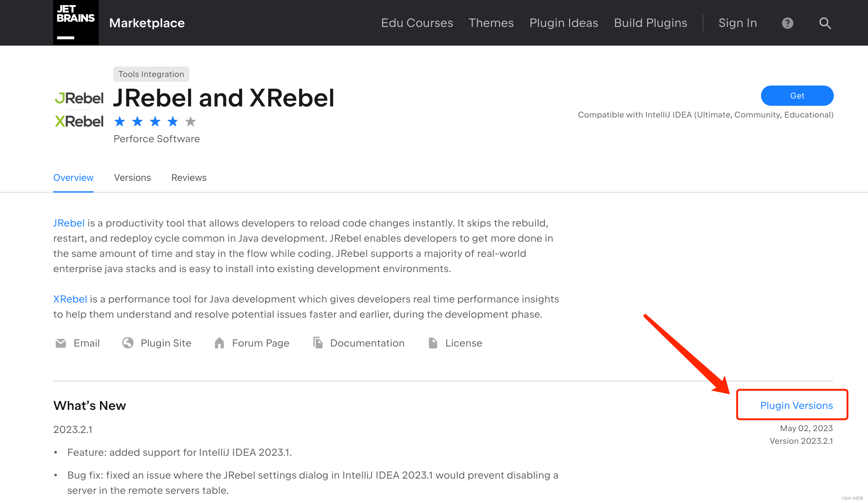Open the Forum Page link text

point(261,343)
